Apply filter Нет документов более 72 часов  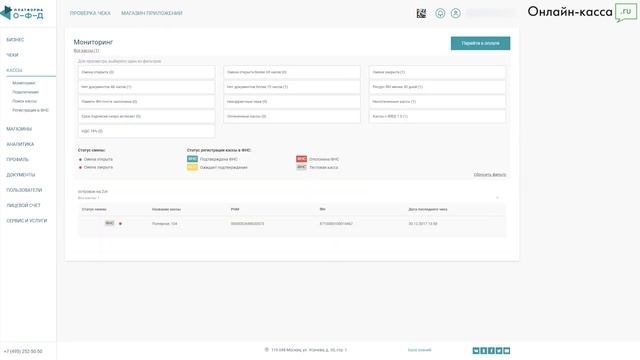[292, 87]
